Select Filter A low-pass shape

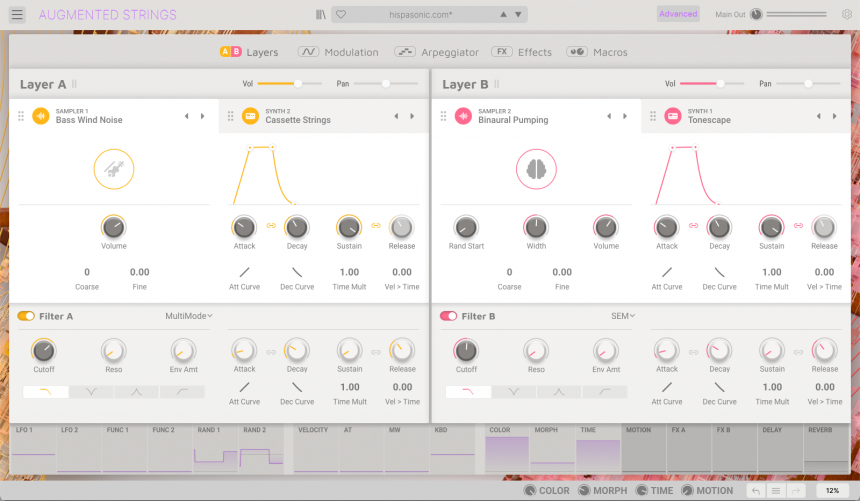46,392
